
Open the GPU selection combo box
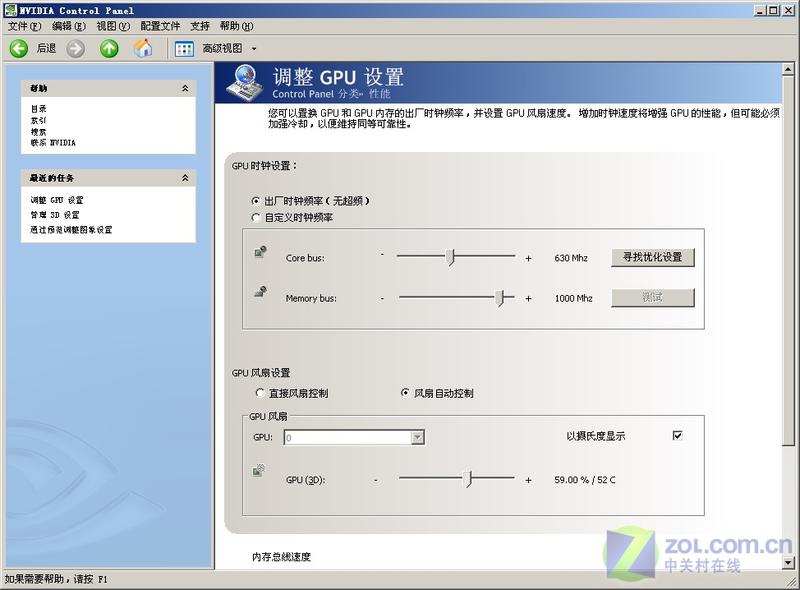(x=354, y=437)
